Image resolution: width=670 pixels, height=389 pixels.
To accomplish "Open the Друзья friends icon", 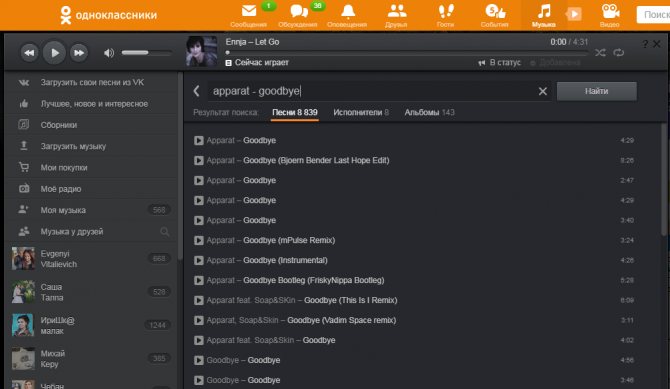I will pyautogui.click(x=396, y=15).
